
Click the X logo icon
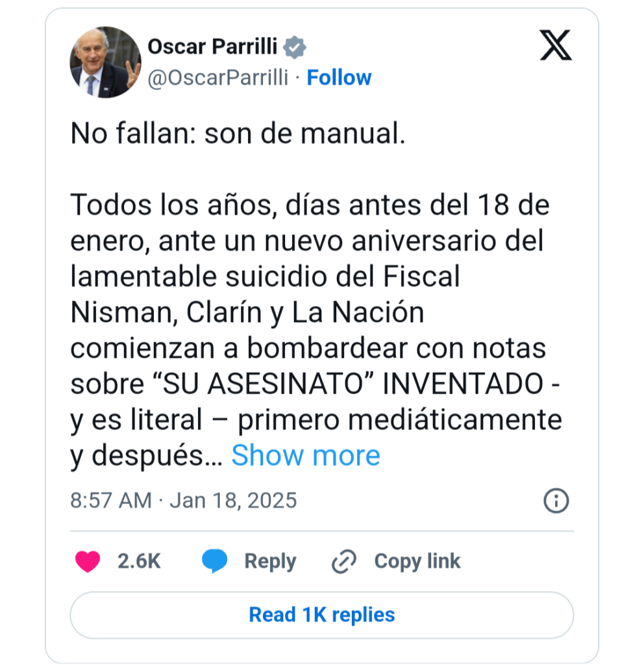[556, 47]
